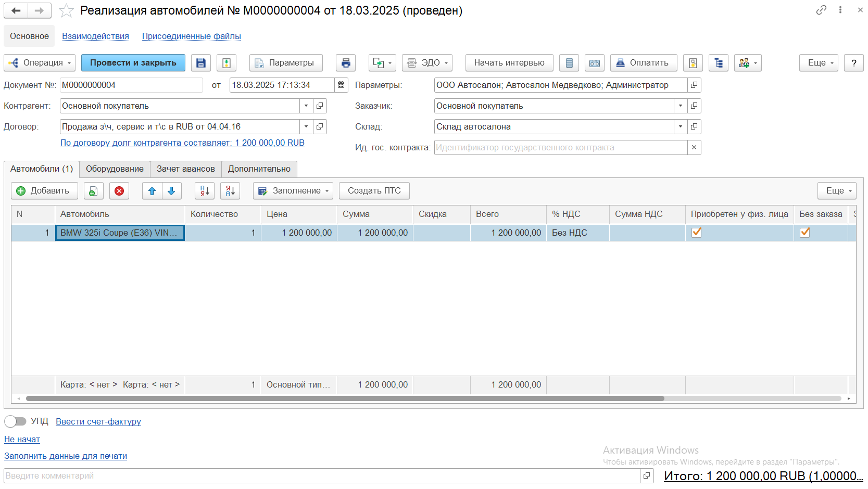Open the Договор card icon
Screen dimensions: 868x489
[320, 126]
